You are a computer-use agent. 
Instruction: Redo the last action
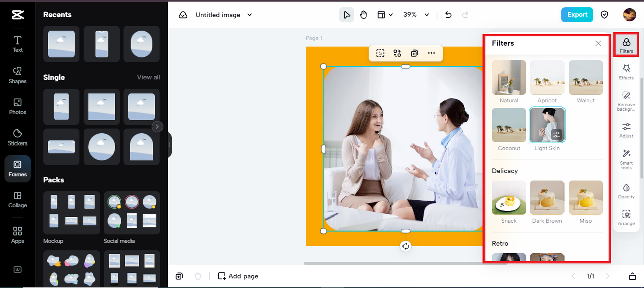click(x=465, y=15)
